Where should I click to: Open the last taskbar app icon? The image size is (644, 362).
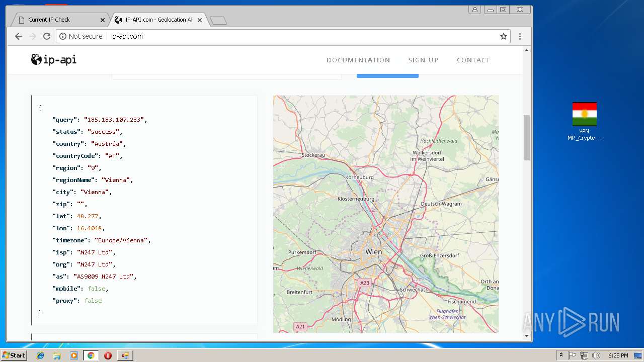pos(125,355)
